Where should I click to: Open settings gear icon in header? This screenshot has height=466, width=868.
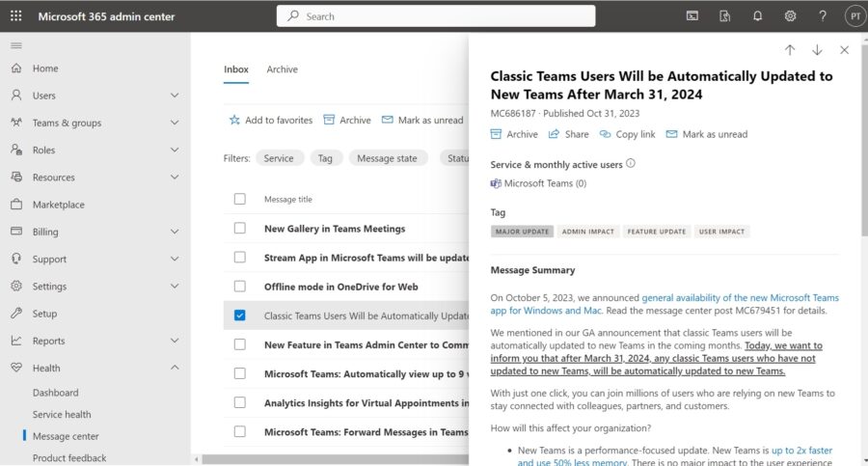(790, 16)
